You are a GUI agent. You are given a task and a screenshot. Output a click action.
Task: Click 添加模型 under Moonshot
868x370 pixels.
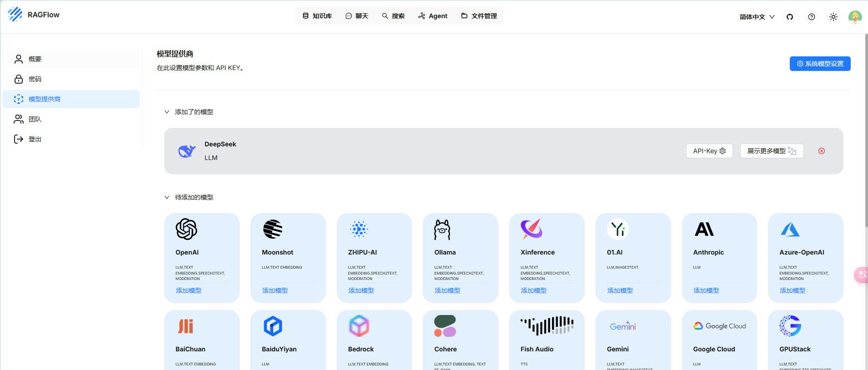(275, 290)
